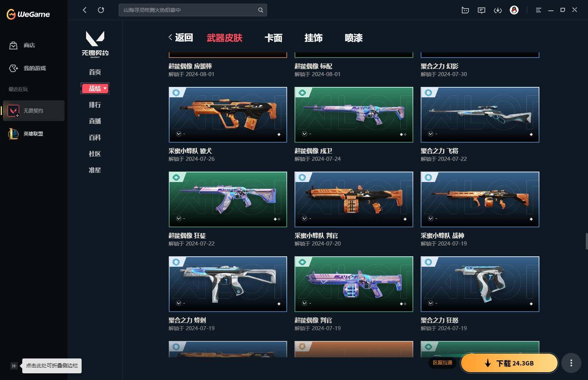Click the 我的游戏 controller icon

tap(13, 68)
